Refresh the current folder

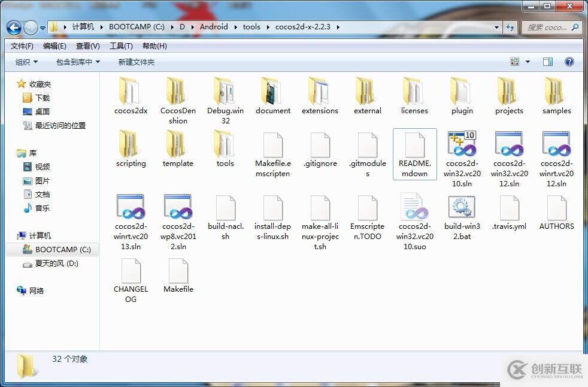click(510, 28)
